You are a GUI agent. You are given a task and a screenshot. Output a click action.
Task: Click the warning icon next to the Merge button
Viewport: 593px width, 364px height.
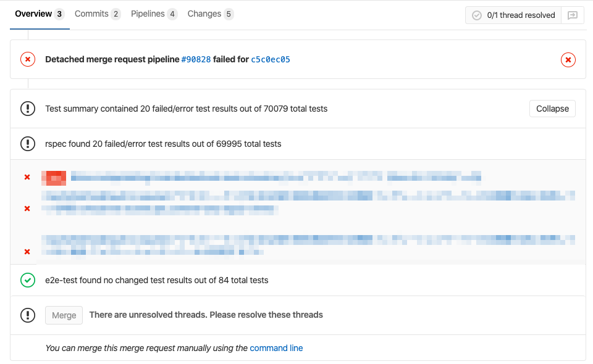[x=27, y=315]
